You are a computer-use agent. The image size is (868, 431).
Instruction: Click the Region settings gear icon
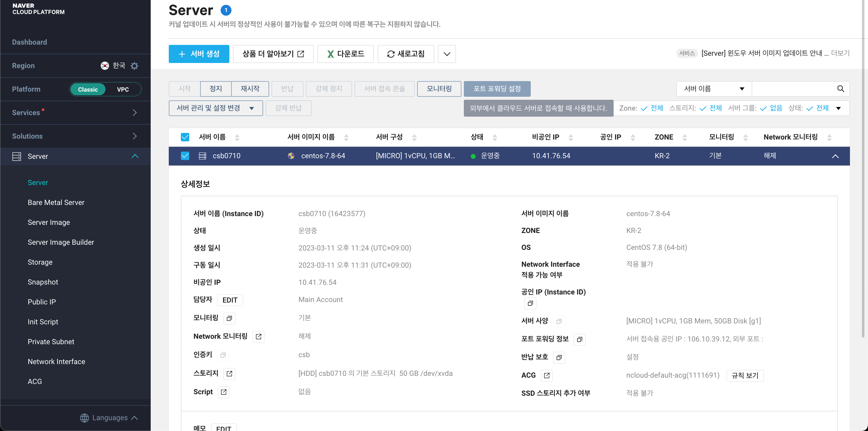click(134, 66)
